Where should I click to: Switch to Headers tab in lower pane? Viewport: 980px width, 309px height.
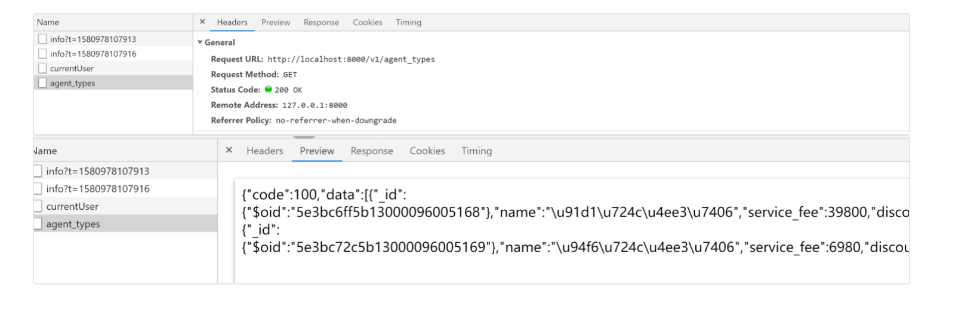click(x=265, y=151)
